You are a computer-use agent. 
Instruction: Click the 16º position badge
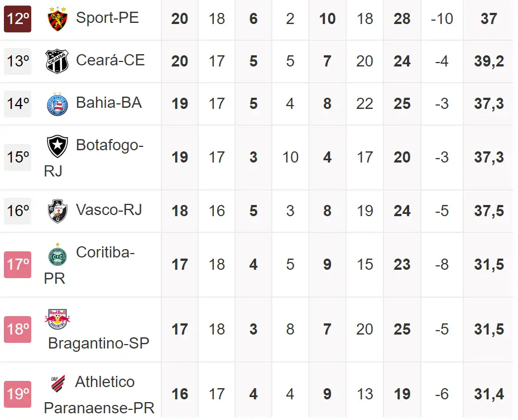click(x=18, y=211)
